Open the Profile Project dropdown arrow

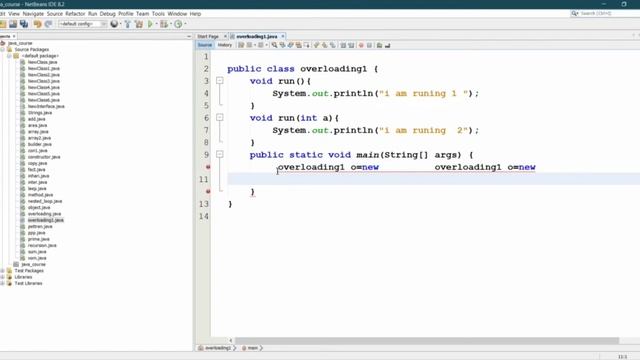[185, 24]
